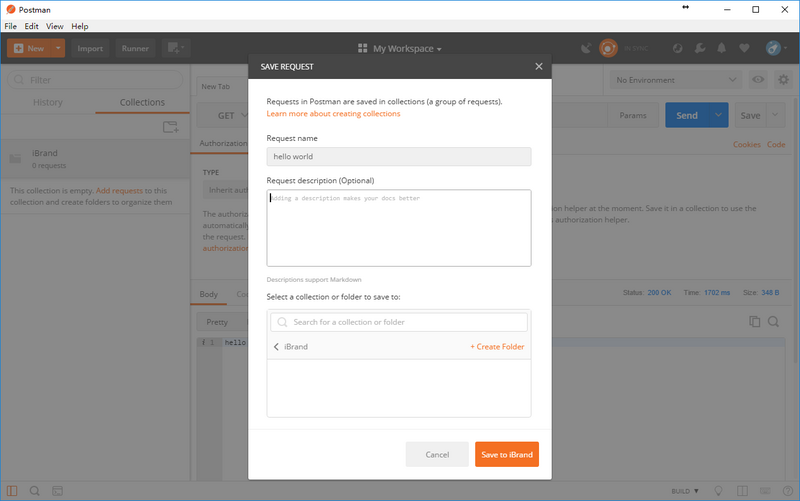Open the Cookies link
800x501 pixels.
pyautogui.click(x=746, y=145)
